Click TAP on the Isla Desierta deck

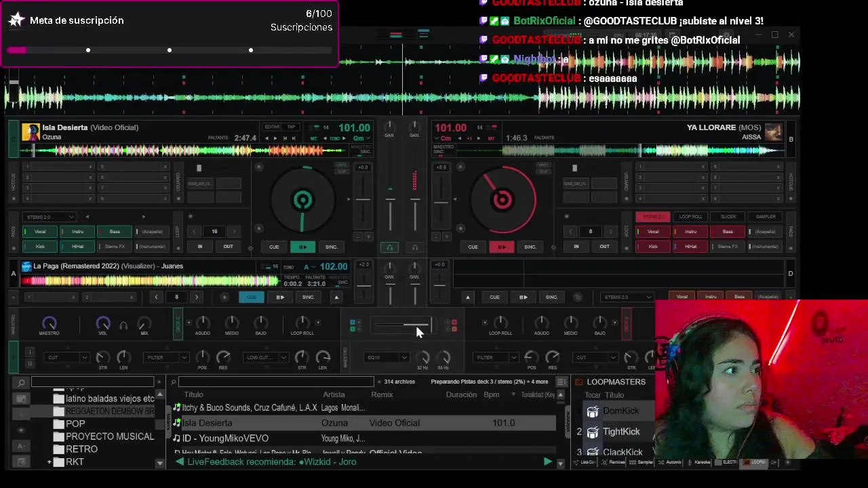(291, 127)
